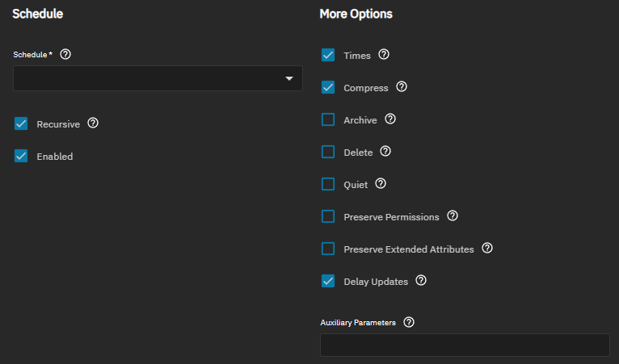Show Archive option help icon
Screen dimensions: 619x364
390,119
